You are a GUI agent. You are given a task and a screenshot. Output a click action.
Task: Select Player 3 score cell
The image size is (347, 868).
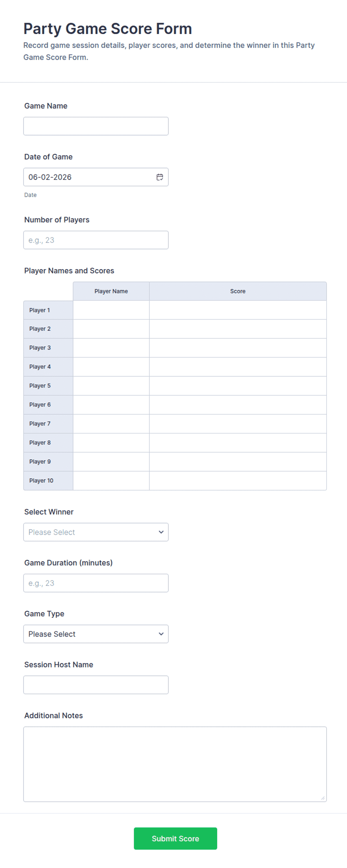(x=238, y=348)
